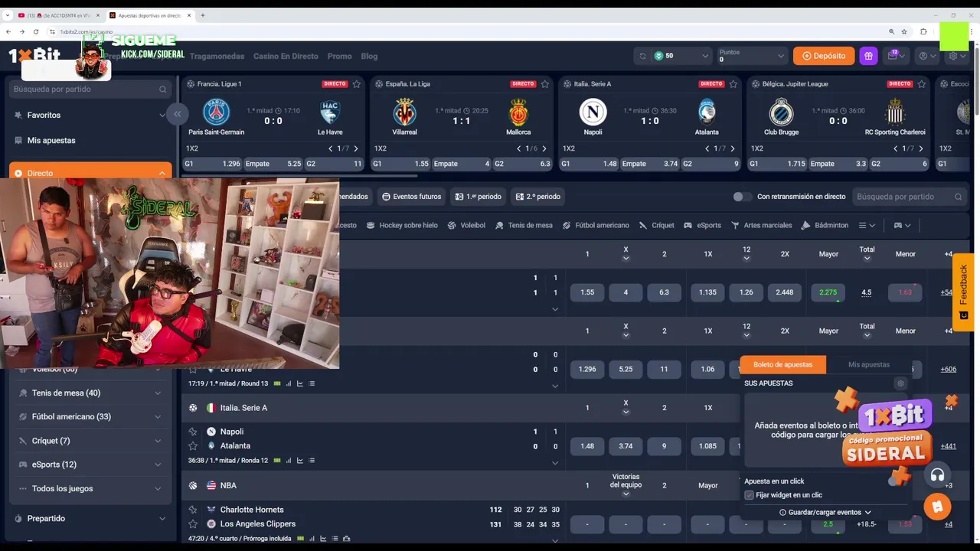Open headset live support button

pyautogui.click(x=937, y=475)
